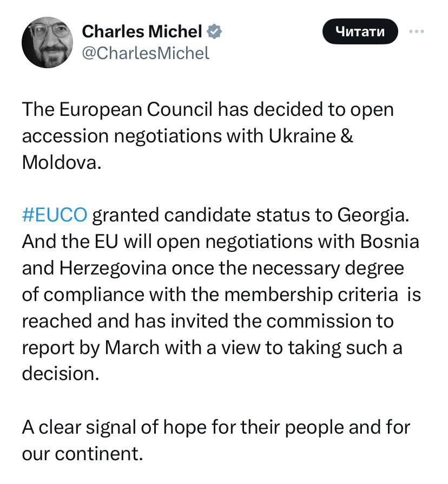Screen dimensions: 448x484
Task: Open the three-dot more options menu
Action: coord(416,31)
